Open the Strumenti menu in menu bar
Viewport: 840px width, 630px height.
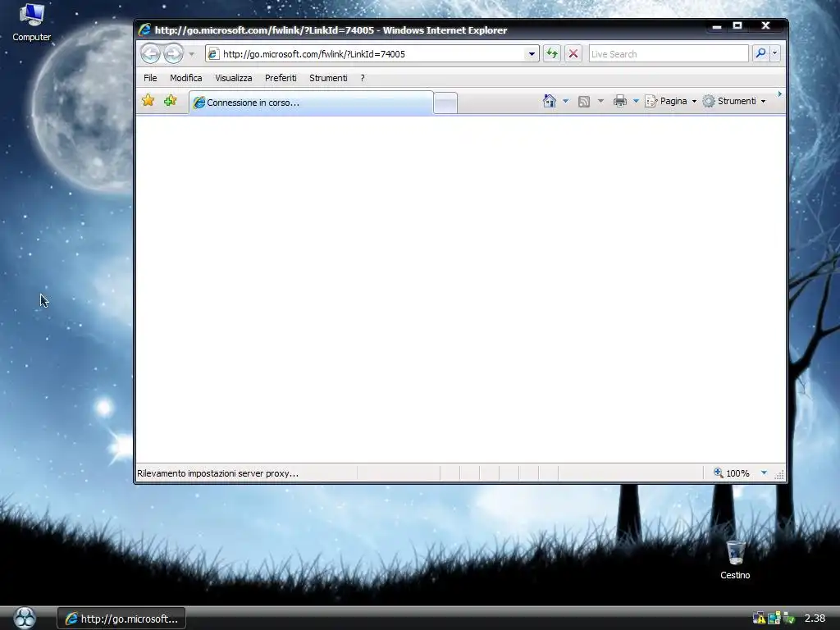pos(328,78)
